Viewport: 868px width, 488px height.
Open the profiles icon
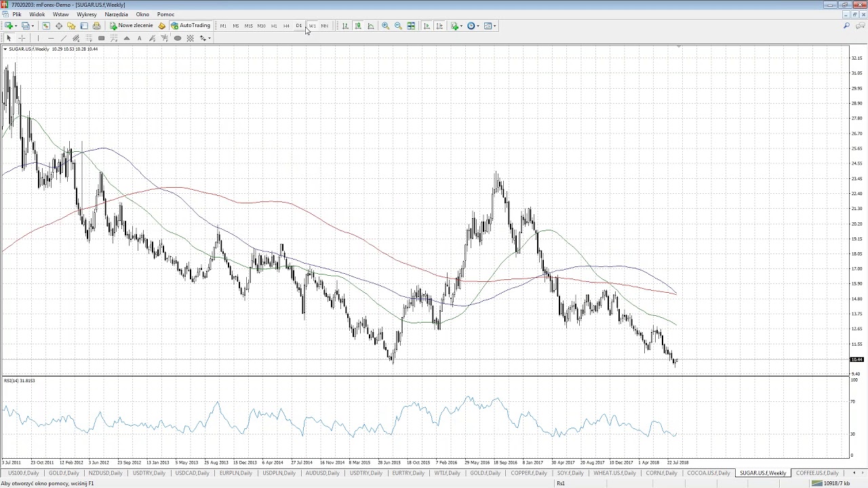(x=25, y=26)
